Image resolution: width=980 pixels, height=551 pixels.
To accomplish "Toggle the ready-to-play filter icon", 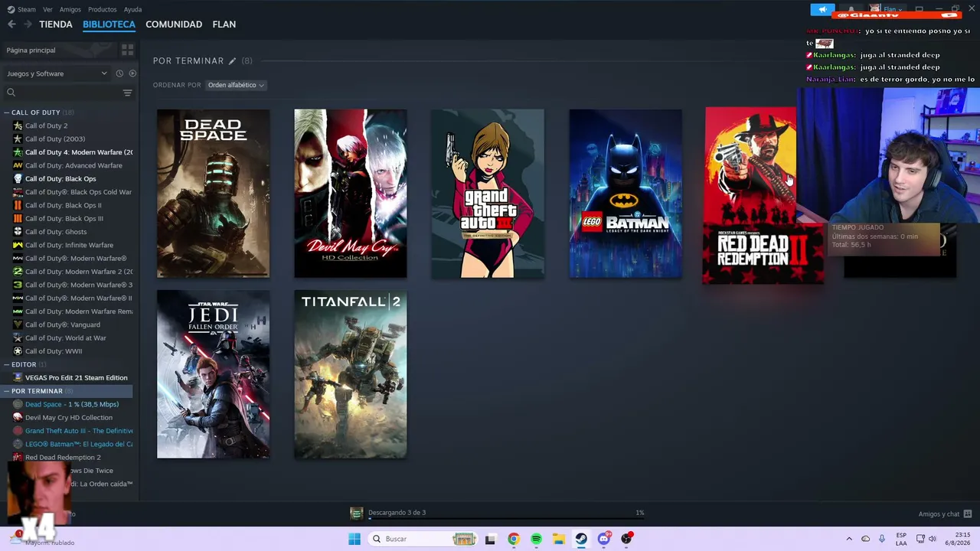I will click(x=132, y=73).
